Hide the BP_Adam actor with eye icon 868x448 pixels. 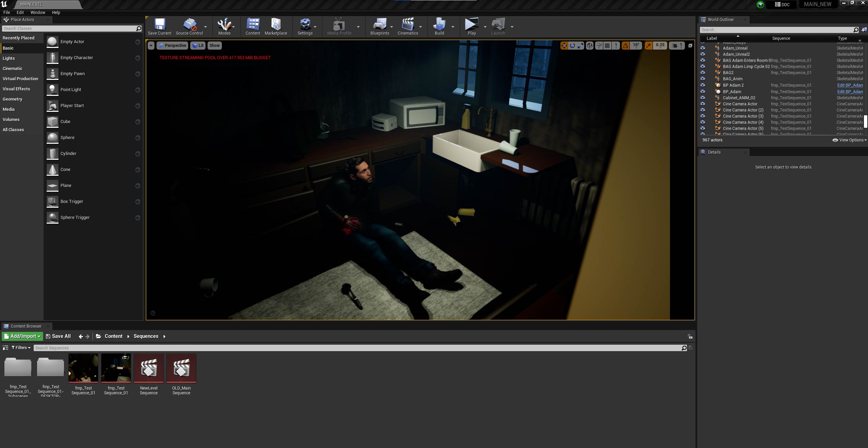tap(703, 91)
